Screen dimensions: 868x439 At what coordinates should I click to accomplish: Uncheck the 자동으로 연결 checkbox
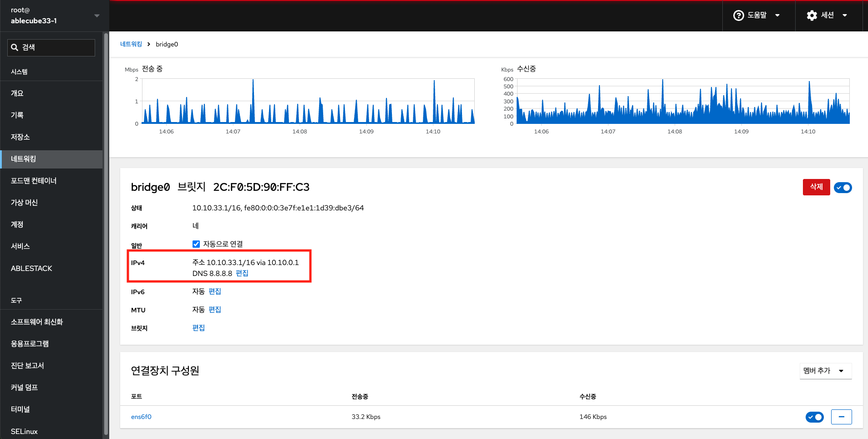point(196,244)
